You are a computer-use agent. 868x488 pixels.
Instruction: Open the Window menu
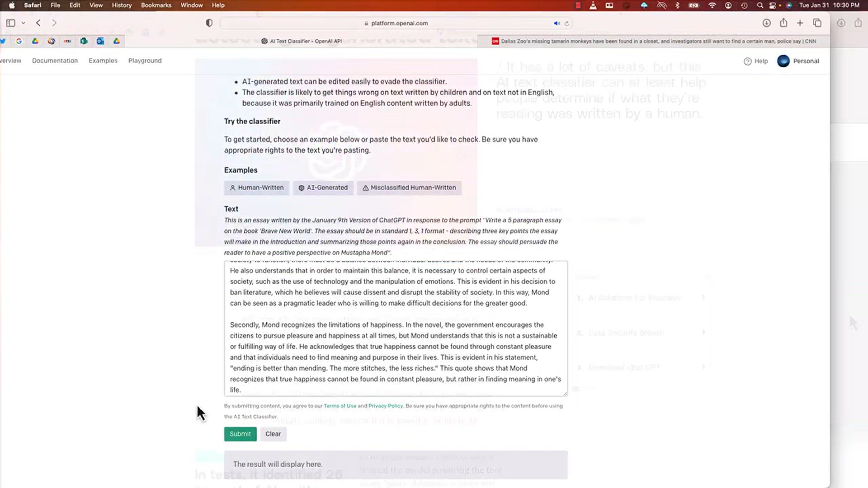click(x=192, y=5)
